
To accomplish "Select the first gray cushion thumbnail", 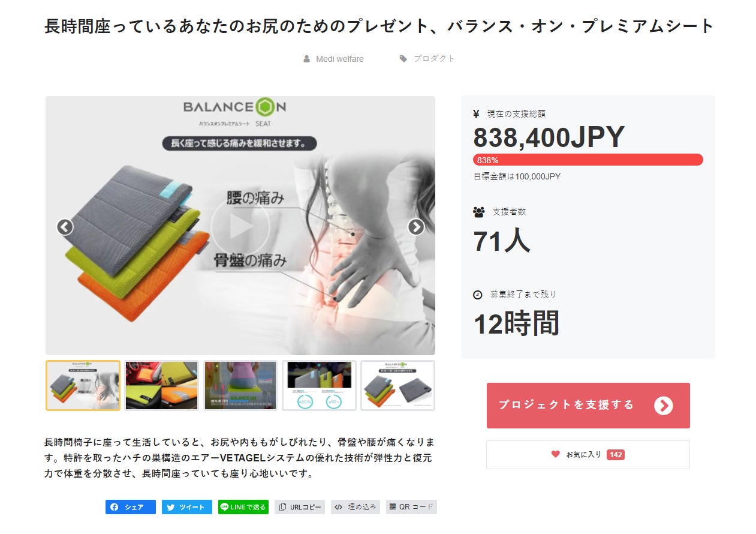I will tap(83, 385).
